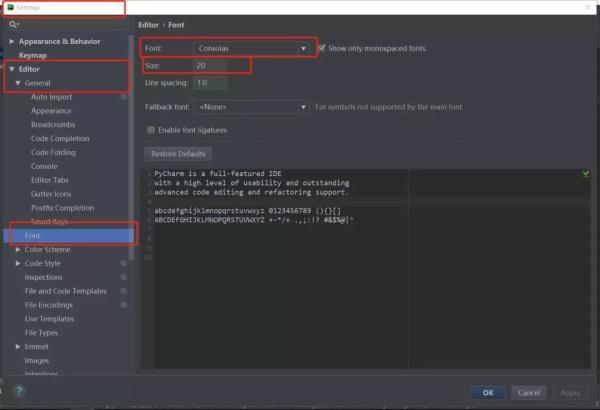Open Inspections settings
This screenshot has width=600, height=410.
click(43, 277)
